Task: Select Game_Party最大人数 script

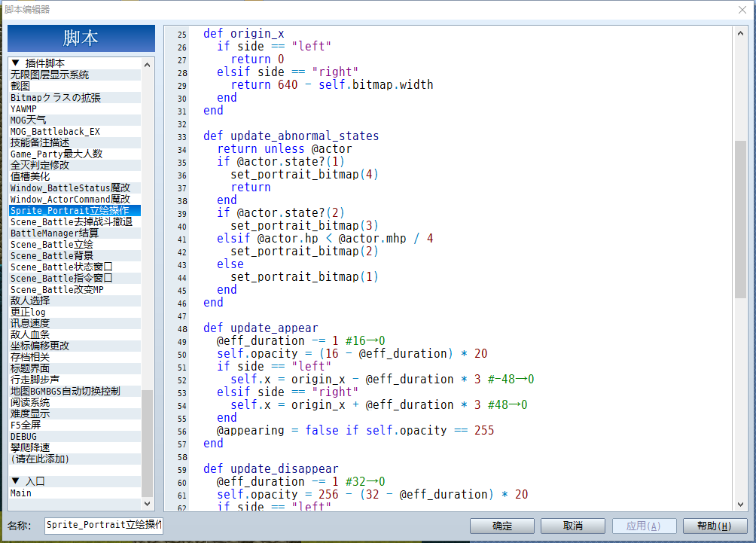Action: [75, 154]
